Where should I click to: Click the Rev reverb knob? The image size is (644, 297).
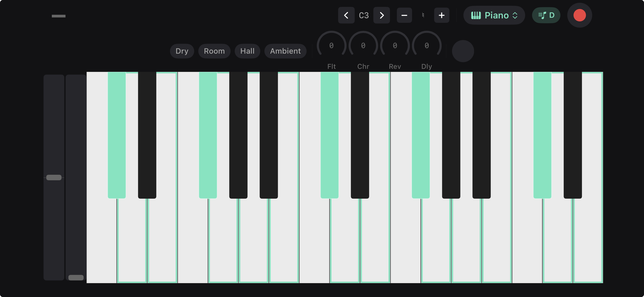click(x=395, y=46)
